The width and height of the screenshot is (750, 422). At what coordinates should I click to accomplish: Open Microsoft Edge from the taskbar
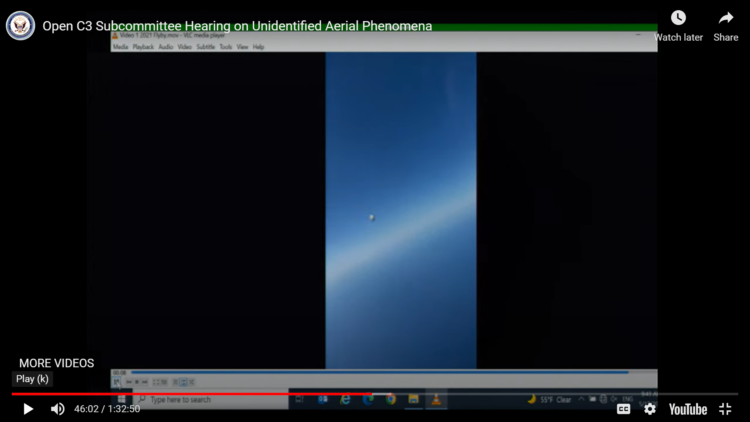coord(368,400)
